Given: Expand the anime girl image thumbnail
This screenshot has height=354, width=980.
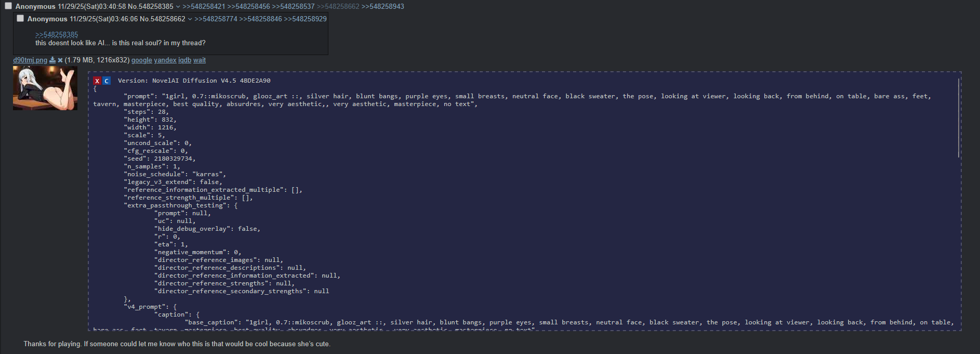Looking at the screenshot, I should point(45,88).
